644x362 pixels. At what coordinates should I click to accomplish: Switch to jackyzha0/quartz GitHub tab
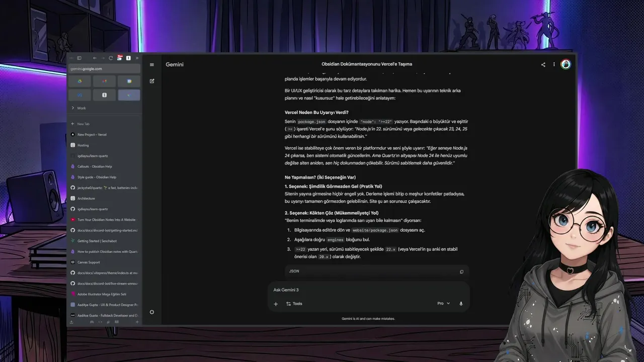[x=105, y=188]
